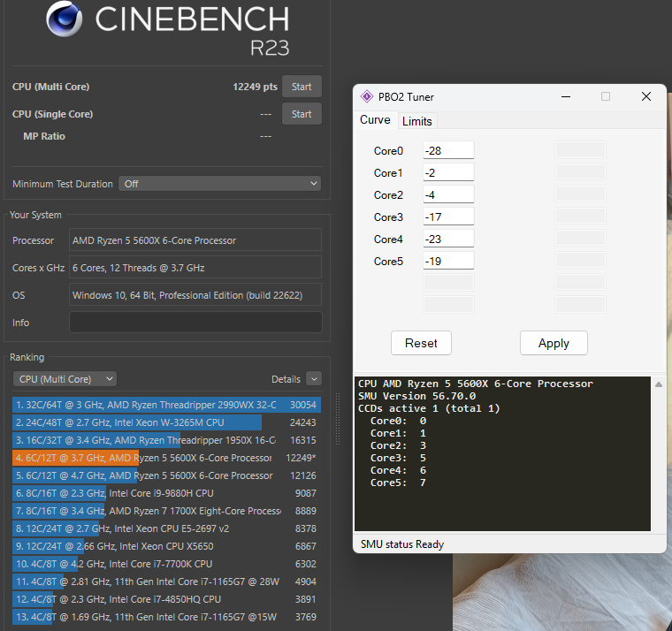Screen dimensions: 672x631
Task: Switch to the Curve tab in PBO2 Tuner
Action: [x=375, y=120]
